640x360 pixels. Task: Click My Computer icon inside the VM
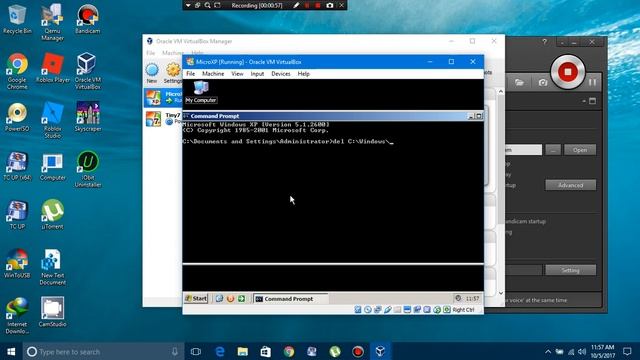(x=201, y=92)
